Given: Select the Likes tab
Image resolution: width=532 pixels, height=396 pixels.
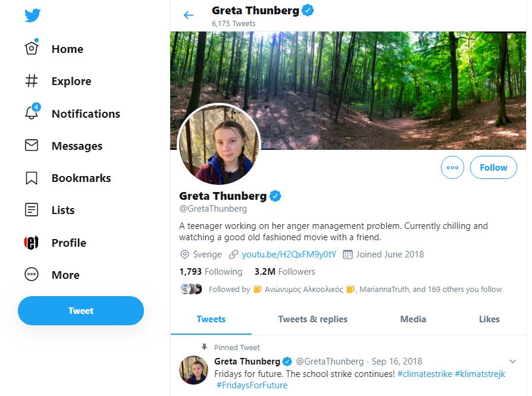Looking at the screenshot, I should [489, 319].
